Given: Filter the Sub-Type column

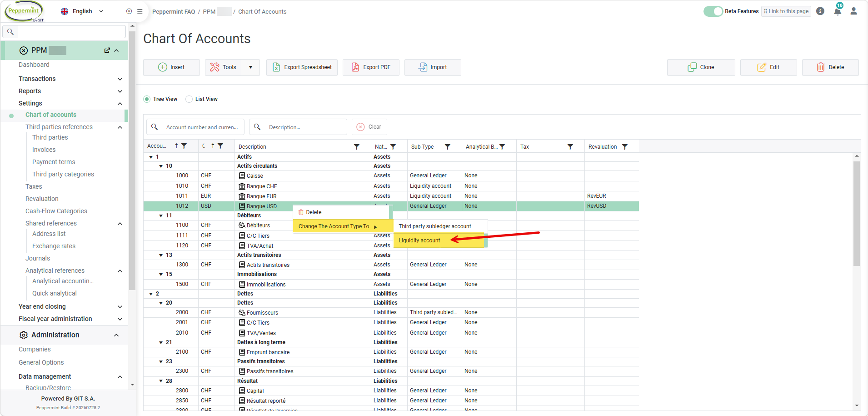Looking at the screenshot, I should 448,146.
